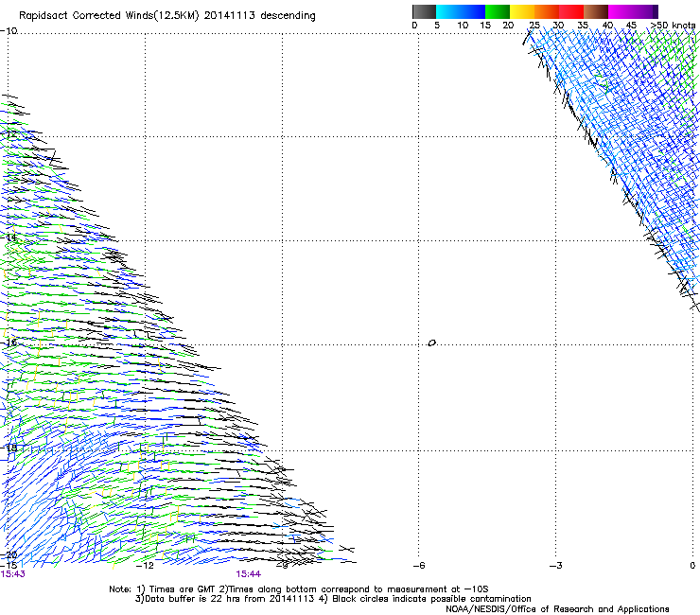Click the brown 35-40 knots legend swatch

point(596,11)
